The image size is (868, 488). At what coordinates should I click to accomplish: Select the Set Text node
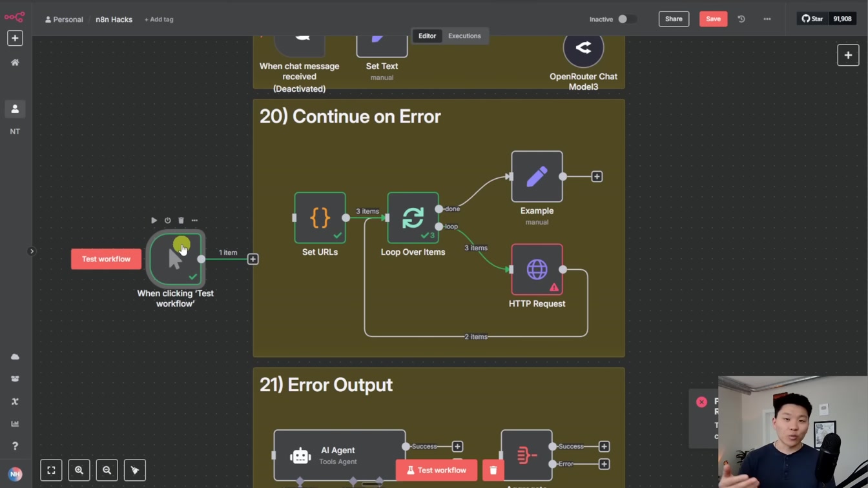click(382, 46)
